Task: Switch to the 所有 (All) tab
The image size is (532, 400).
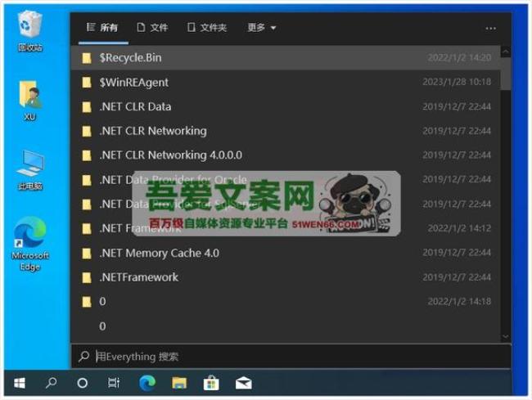Action: (x=102, y=28)
